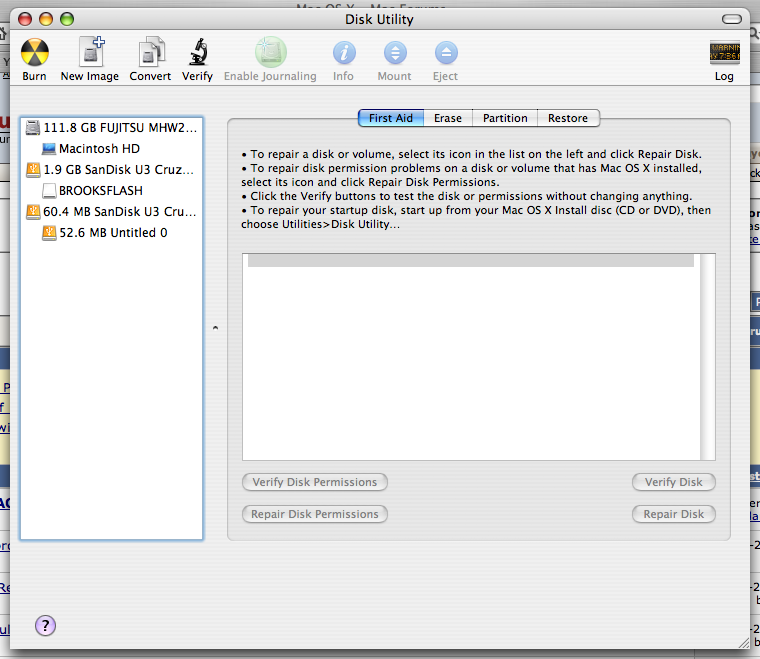Select the Macintosh HD volume

coord(111,148)
